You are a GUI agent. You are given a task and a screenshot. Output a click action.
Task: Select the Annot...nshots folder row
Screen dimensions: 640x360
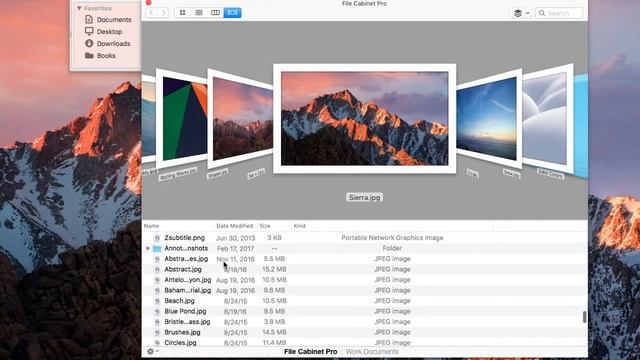[364, 248]
